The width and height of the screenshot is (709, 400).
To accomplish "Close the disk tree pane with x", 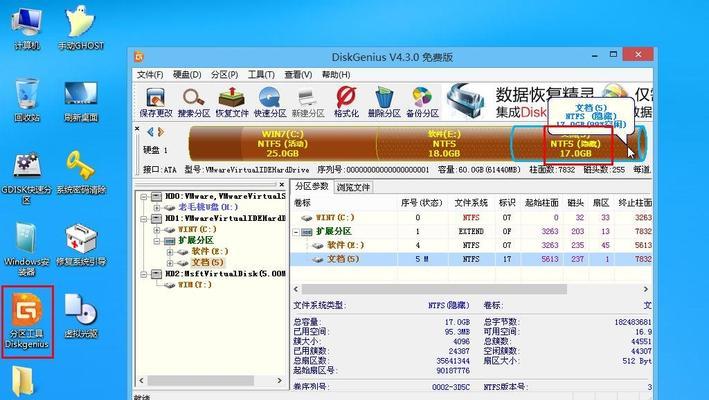I will [x=282, y=184].
